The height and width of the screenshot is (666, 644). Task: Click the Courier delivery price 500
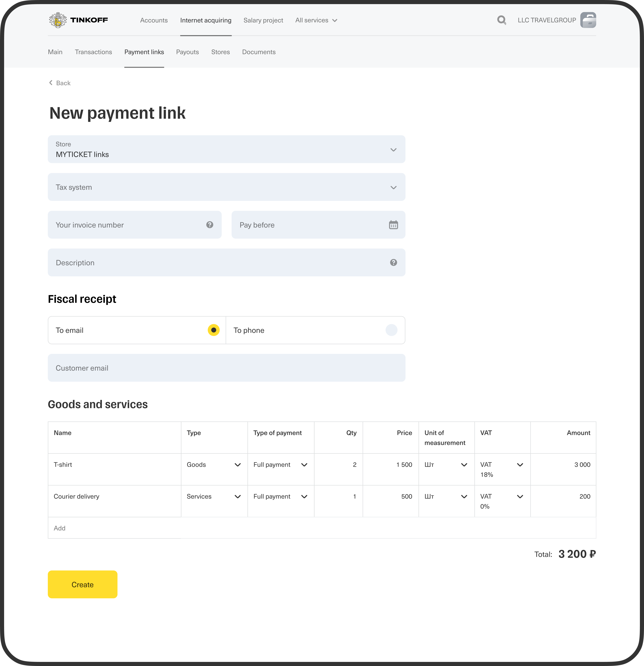tap(407, 496)
